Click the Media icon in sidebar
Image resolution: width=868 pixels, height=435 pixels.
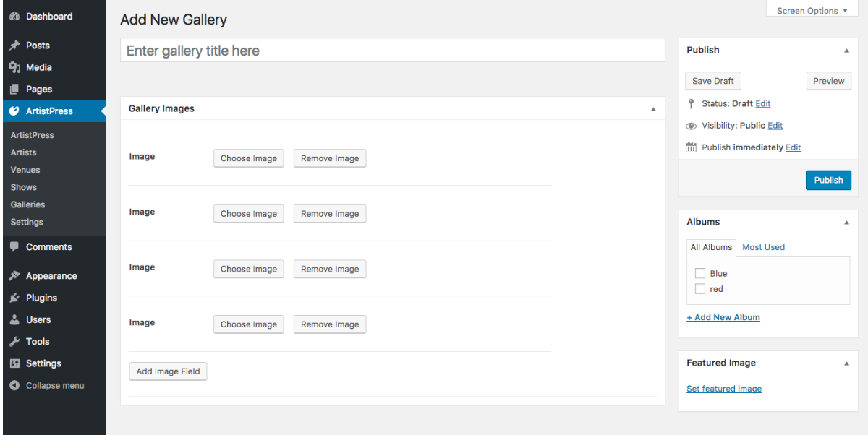click(14, 67)
